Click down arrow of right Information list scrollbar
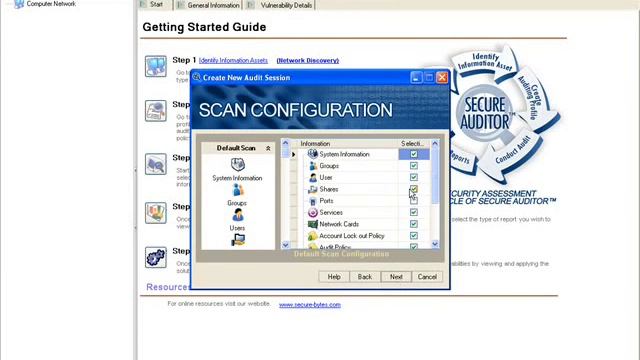This screenshot has height=360, width=640. click(x=435, y=244)
